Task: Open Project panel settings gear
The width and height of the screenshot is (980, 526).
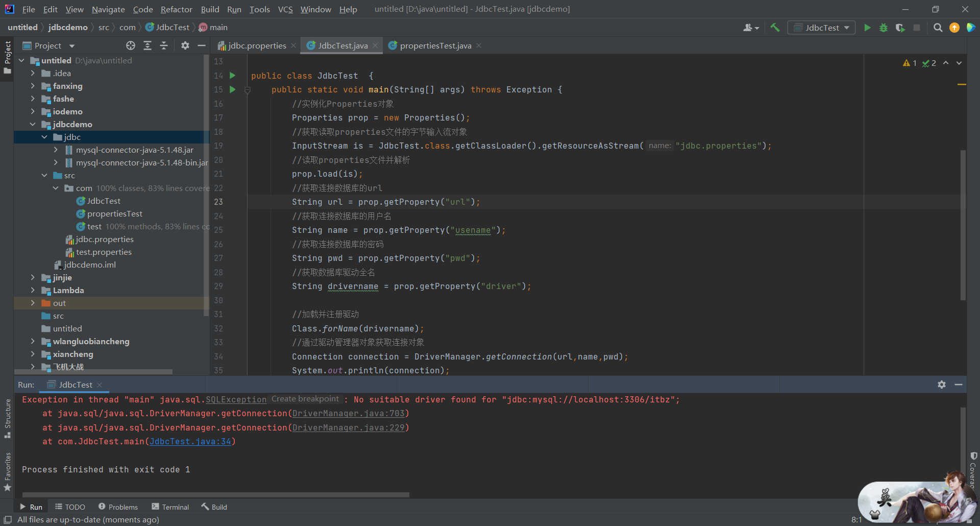Action: coord(185,45)
